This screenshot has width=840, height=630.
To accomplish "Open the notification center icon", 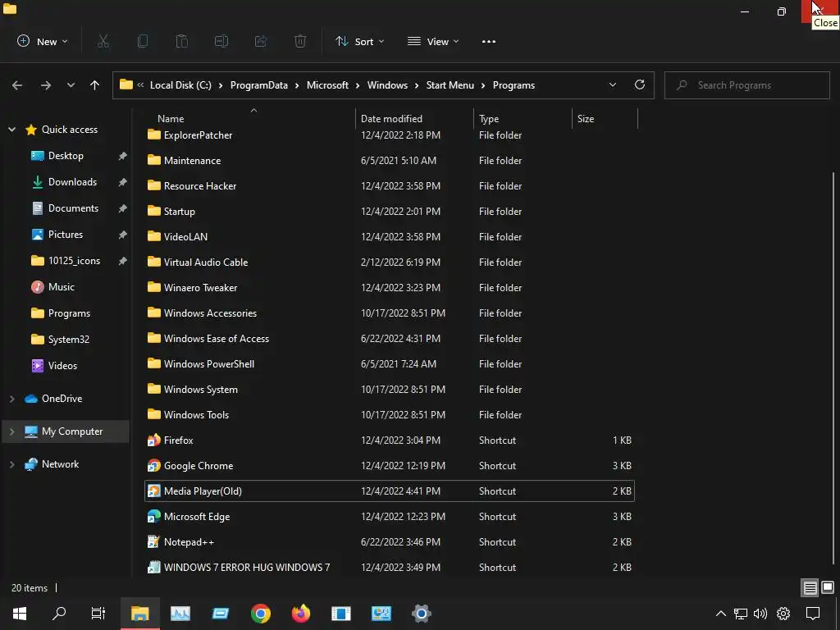I will click(813, 614).
